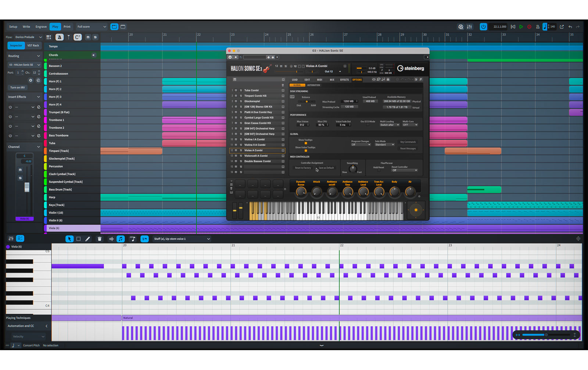Open the Velocity automation dropdown

(29, 337)
